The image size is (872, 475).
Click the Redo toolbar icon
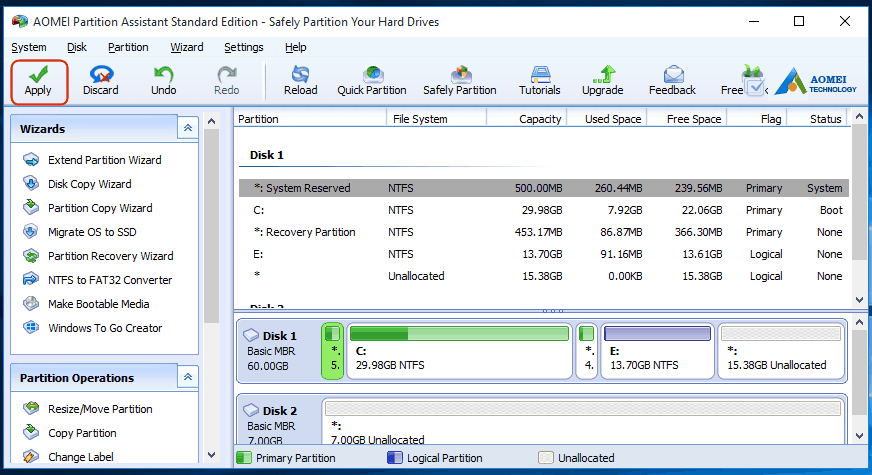click(226, 81)
